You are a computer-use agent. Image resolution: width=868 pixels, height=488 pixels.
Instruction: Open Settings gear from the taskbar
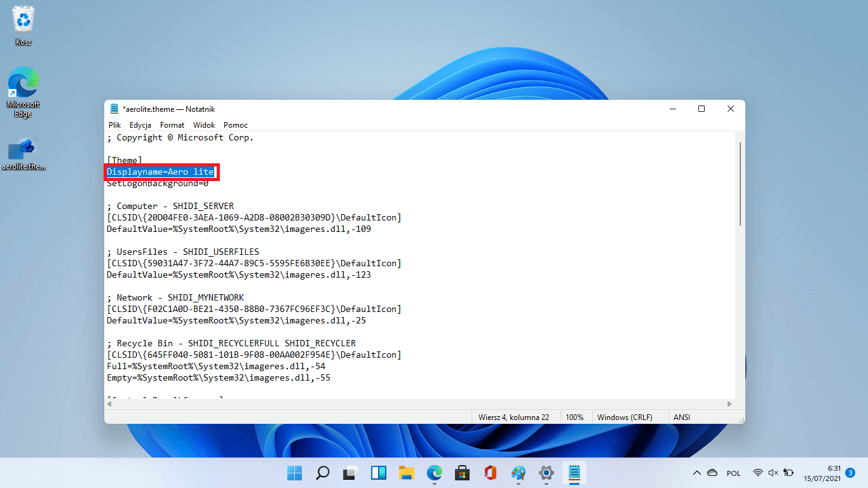pyautogui.click(x=546, y=473)
